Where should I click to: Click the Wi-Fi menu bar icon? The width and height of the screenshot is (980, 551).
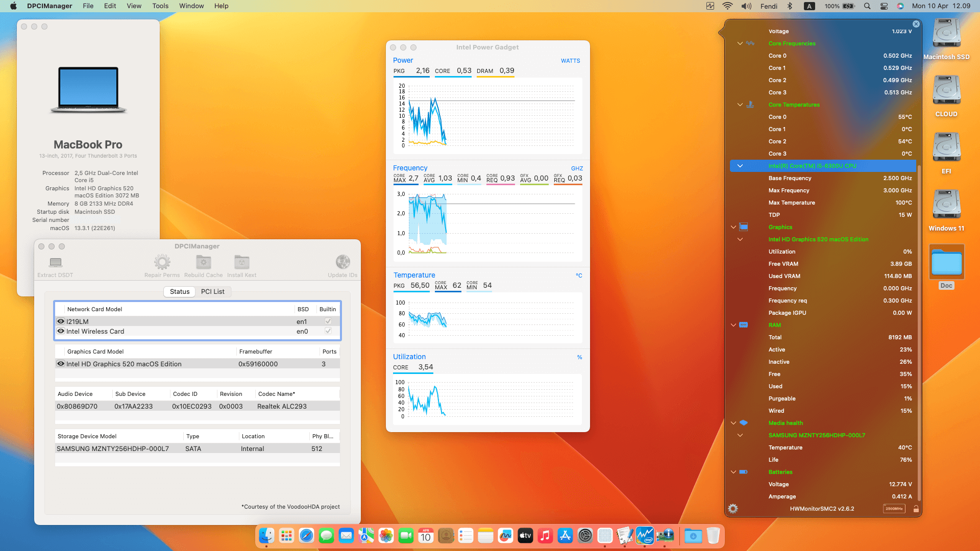click(727, 6)
